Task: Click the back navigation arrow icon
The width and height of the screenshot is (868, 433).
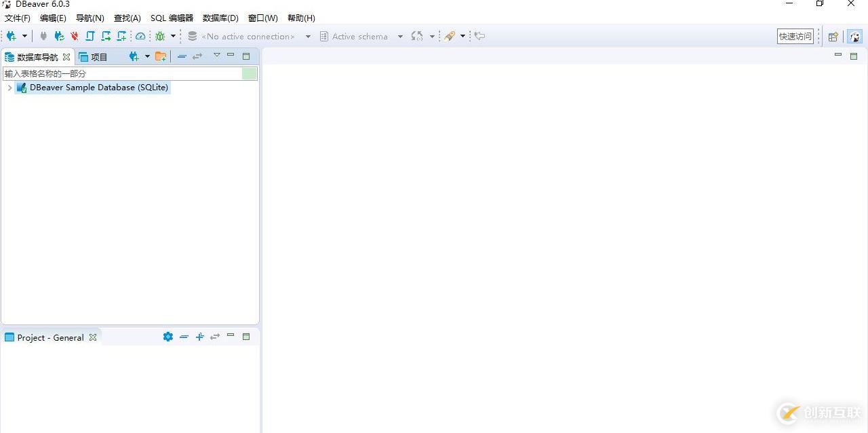Action: (479, 36)
